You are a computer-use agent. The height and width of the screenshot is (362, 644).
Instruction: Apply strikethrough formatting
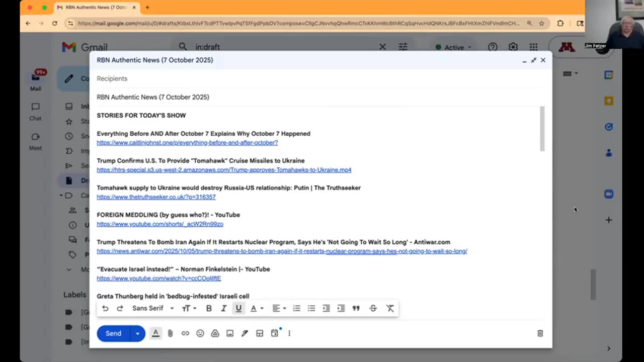[373, 308]
